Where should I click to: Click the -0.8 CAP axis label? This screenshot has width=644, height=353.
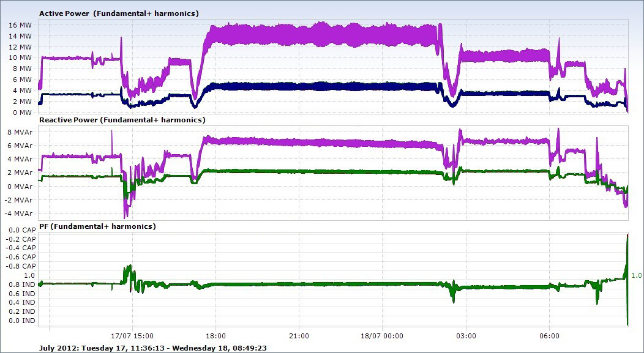21,266
